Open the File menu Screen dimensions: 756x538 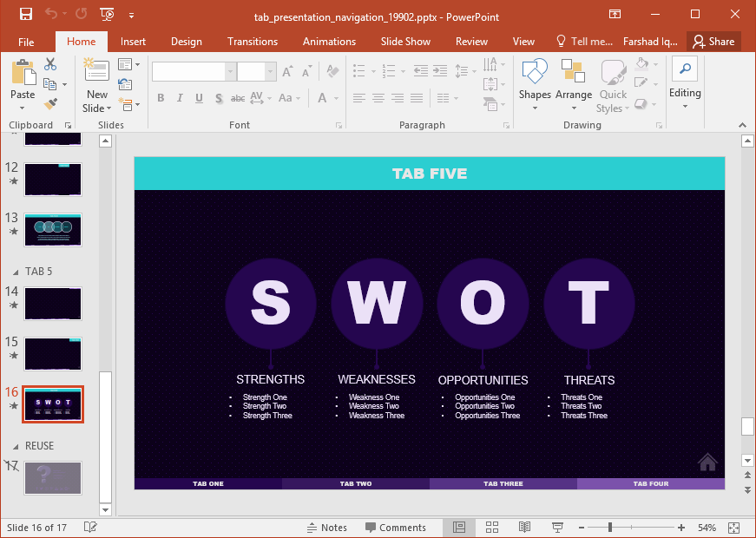click(x=26, y=42)
